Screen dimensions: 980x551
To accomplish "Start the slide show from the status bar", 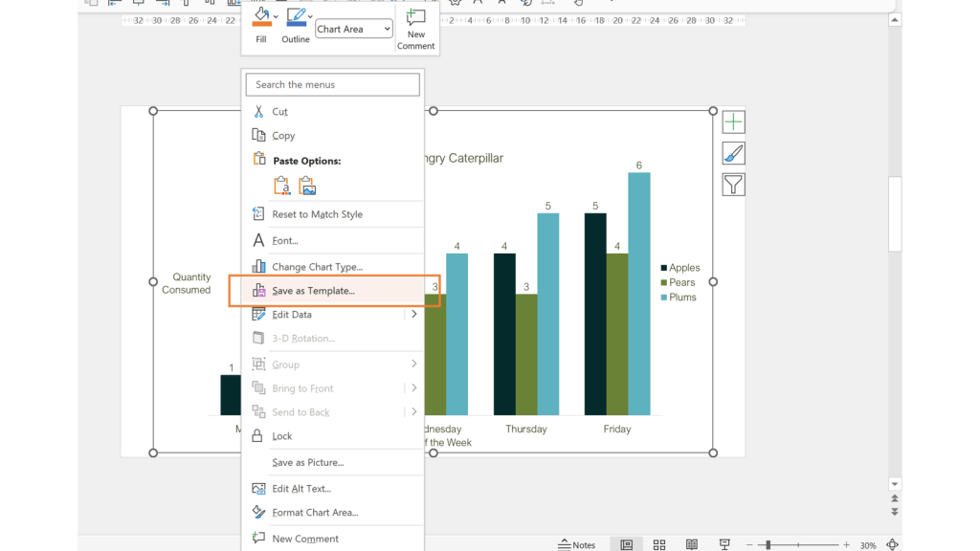I will (724, 544).
